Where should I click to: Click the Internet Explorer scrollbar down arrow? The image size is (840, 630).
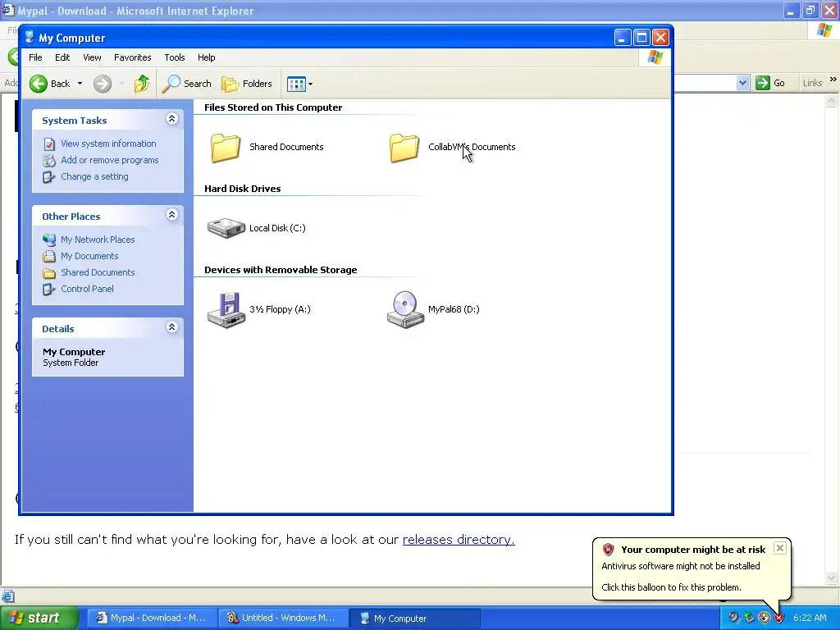[x=832, y=577]
